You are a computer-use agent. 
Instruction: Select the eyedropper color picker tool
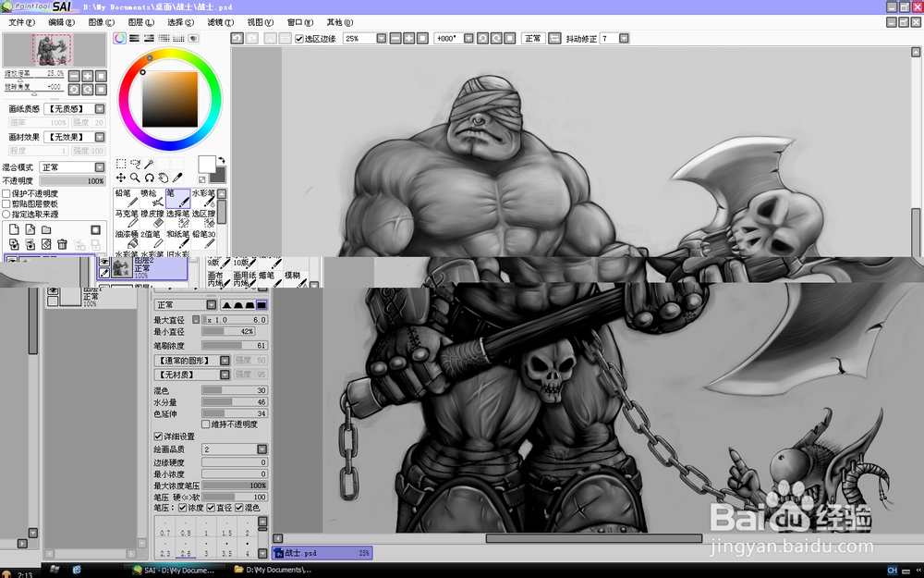pyautogui.click(x=177, y=178)
